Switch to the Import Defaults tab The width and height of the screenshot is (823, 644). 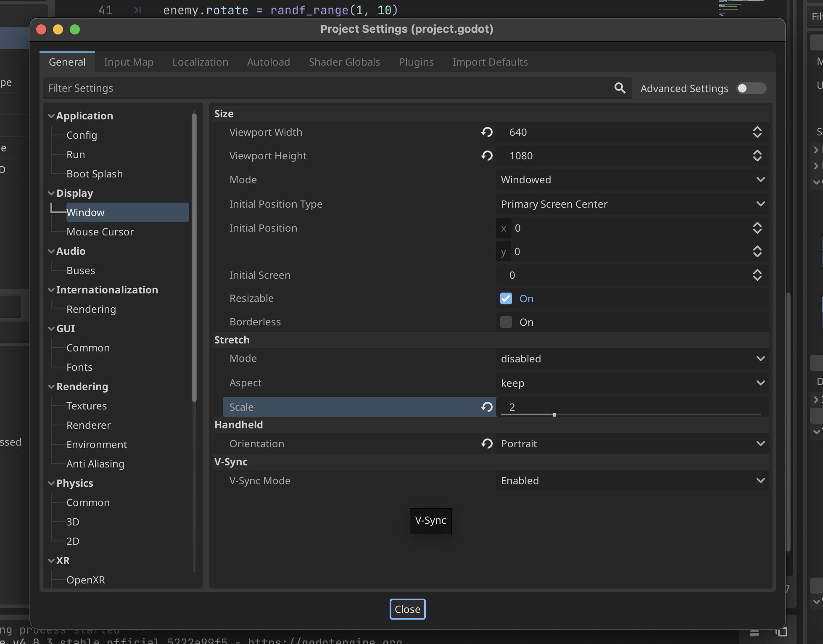pyautogui.click(x=490, y=62)
